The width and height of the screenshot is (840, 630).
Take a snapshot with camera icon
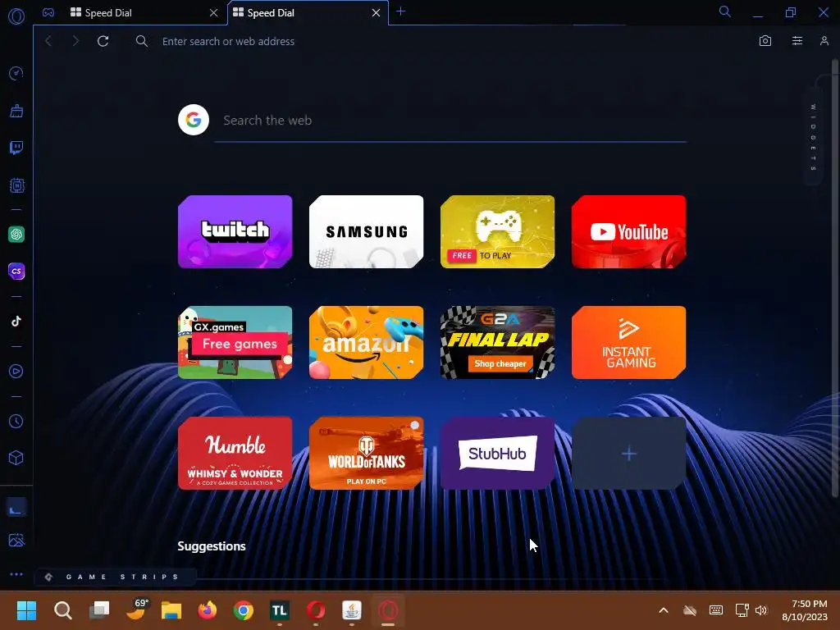(x=765, y=41)
